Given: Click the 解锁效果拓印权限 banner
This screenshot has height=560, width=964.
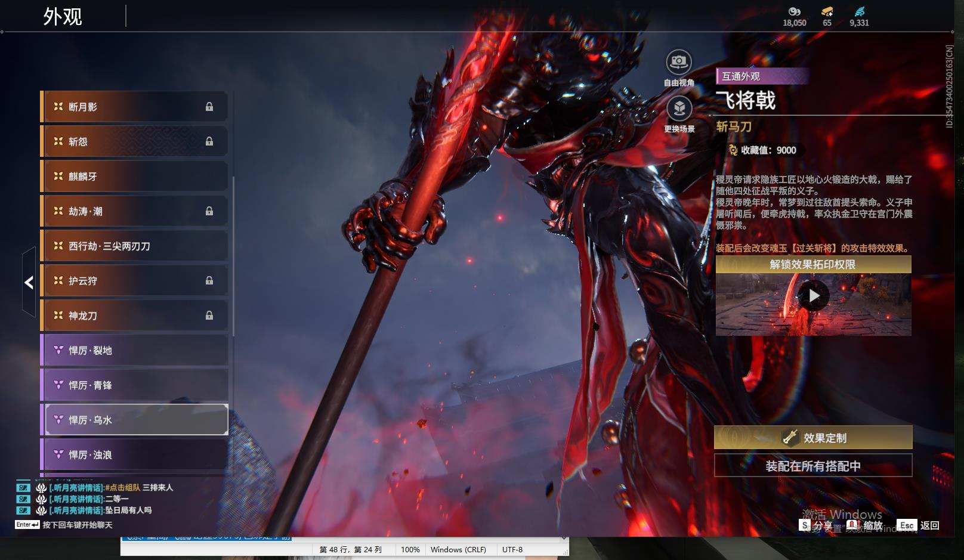Looking at the screenshot, I should click(813, 264).
